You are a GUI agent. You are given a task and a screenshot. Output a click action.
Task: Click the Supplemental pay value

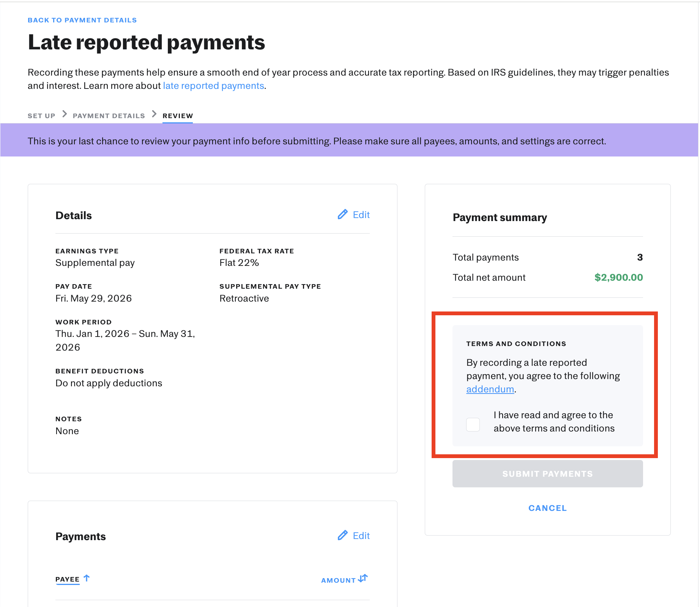(x=95, y=263)
